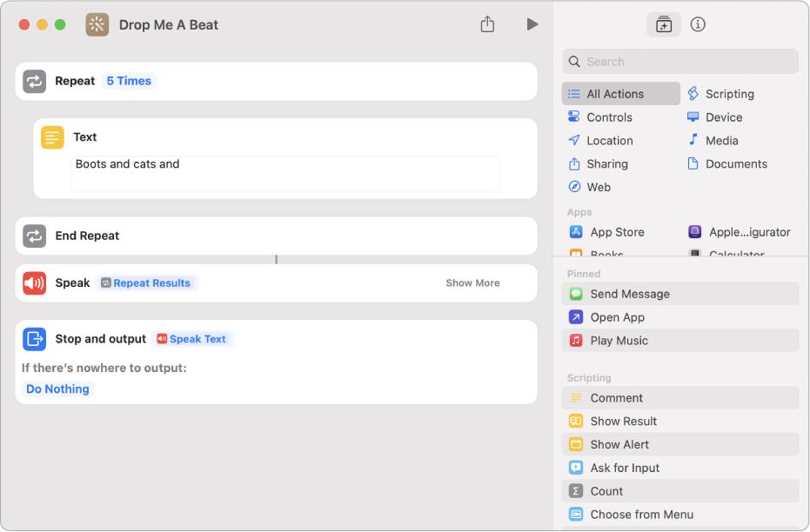Click the red Speak action icon
The width and height of the screenshot is (810, 532).
35,283
